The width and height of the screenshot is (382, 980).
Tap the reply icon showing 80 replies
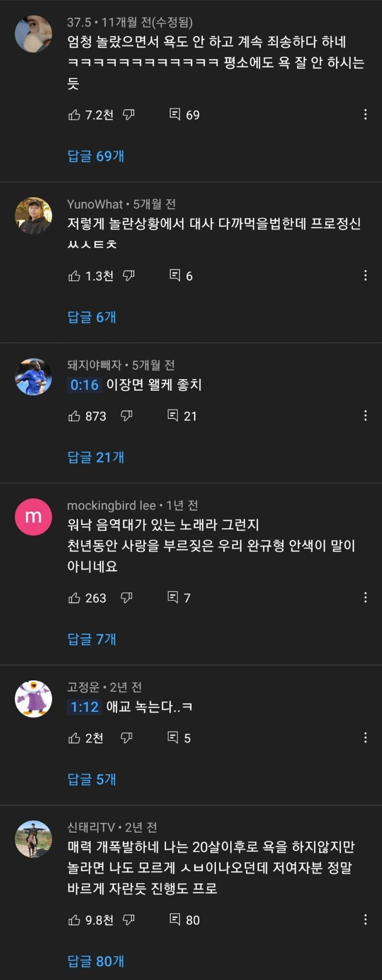tap(175, 919)
